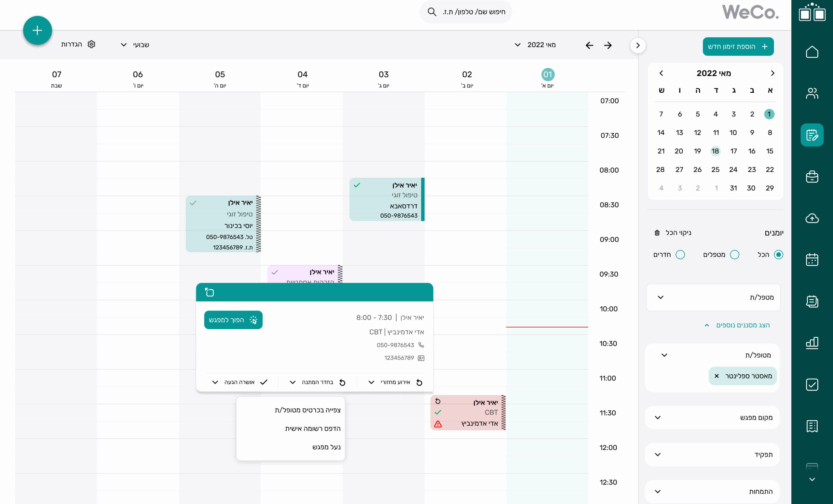The image size is (833, 504).
Task: Click the search field for name or phone
Action: tap(466, 12)
